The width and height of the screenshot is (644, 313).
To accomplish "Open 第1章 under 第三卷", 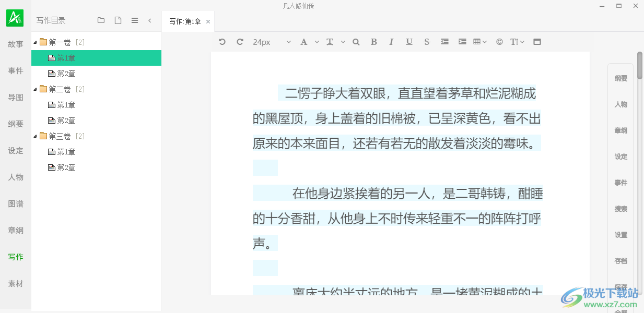I will click(62, 152).
